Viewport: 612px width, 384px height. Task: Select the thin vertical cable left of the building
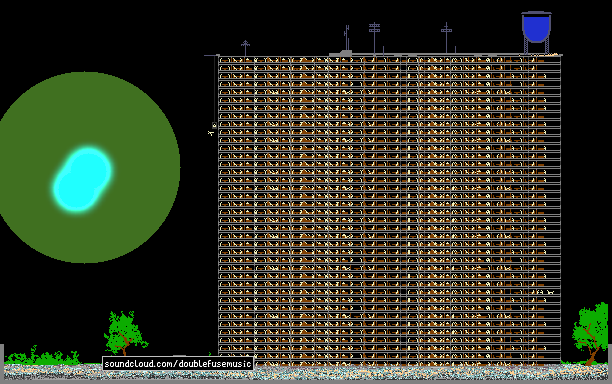tap(214, 89)
